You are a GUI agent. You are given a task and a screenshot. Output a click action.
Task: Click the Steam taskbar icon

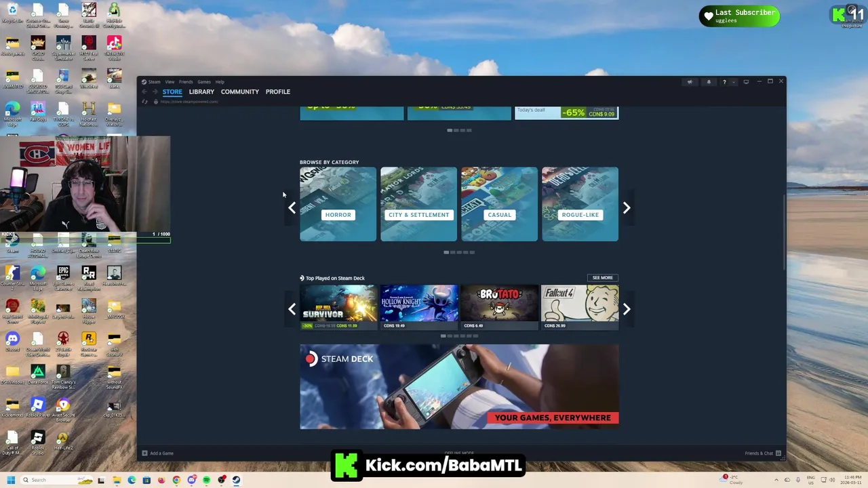[236, 480]
